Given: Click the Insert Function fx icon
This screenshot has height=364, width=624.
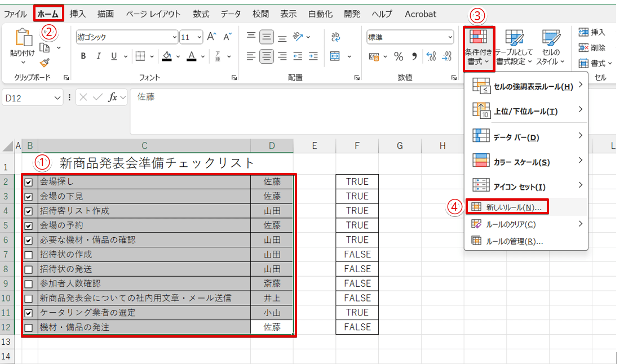Looking at the screenshot, I should (113, 97).
